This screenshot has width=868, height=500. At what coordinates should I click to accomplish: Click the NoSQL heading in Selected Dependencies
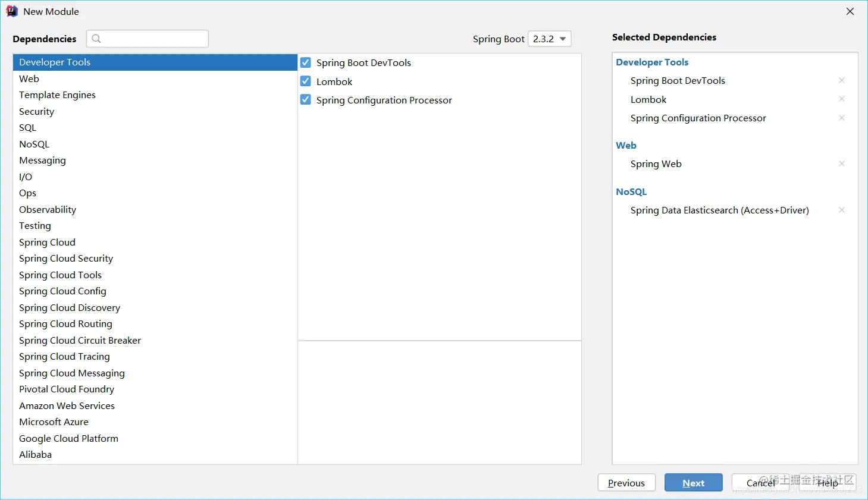(x=631, y=192)
